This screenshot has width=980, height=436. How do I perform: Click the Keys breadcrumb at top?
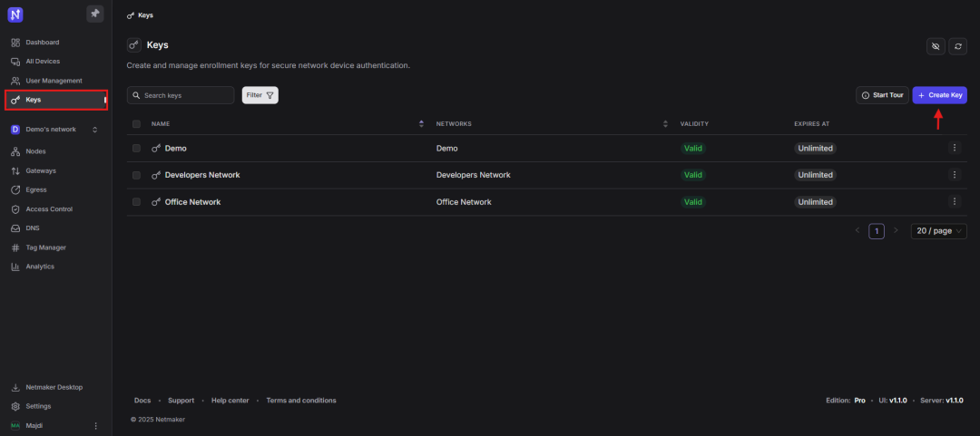click(140, 15)
